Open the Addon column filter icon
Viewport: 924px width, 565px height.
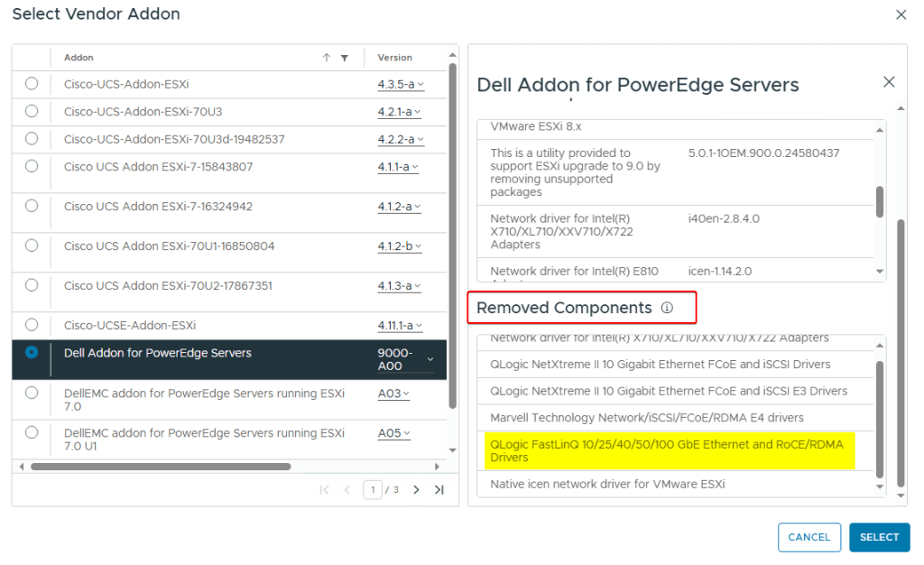344,58
